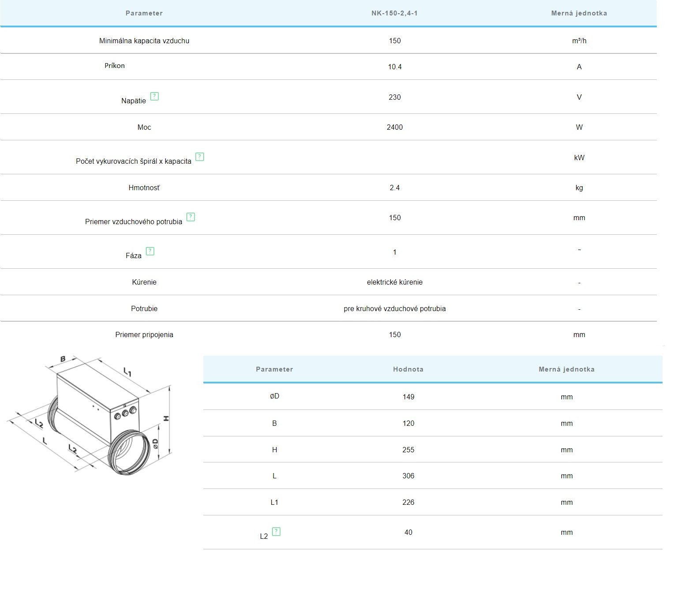Click the top table's Merná jednotka header
The image size is (674, 616).
(579, 13)
